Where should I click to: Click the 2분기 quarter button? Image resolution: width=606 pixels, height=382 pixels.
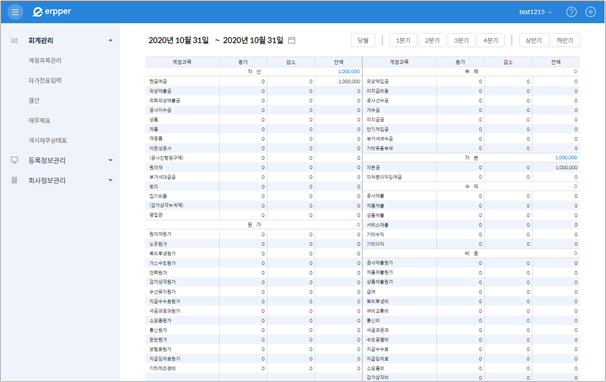click(432, 40)
